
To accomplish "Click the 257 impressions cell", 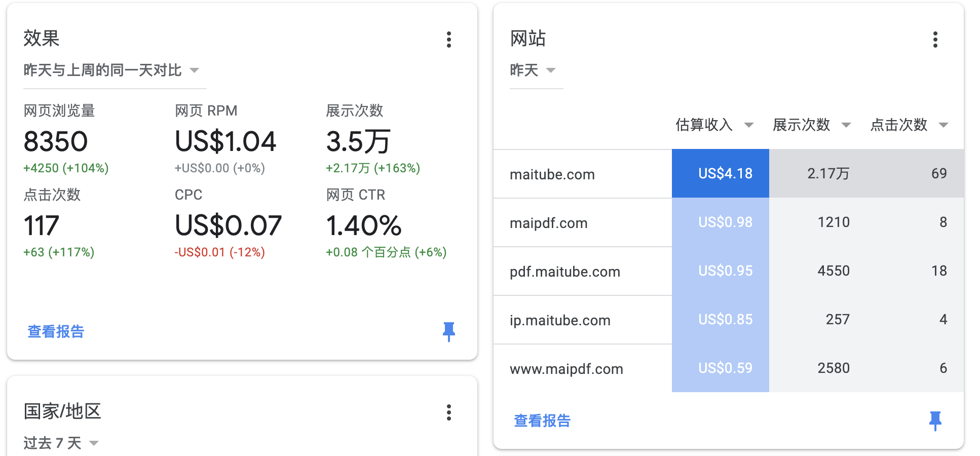I will [818, 319].
